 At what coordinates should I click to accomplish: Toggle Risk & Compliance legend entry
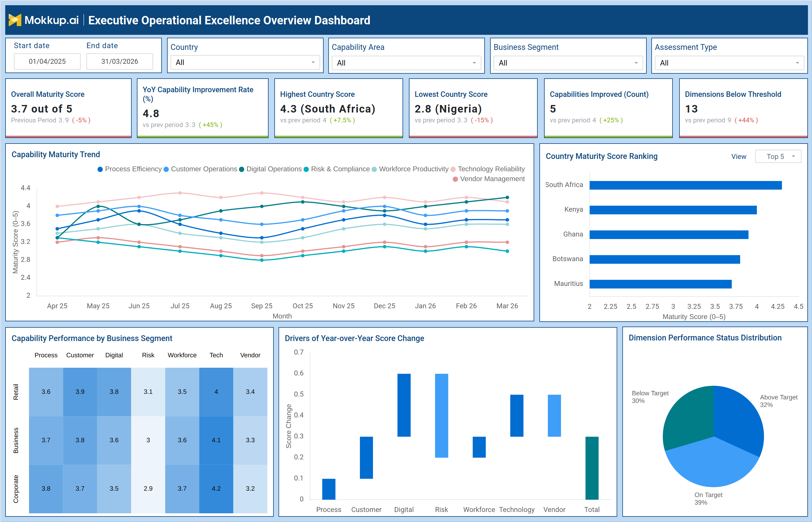(x=336, y=169)
